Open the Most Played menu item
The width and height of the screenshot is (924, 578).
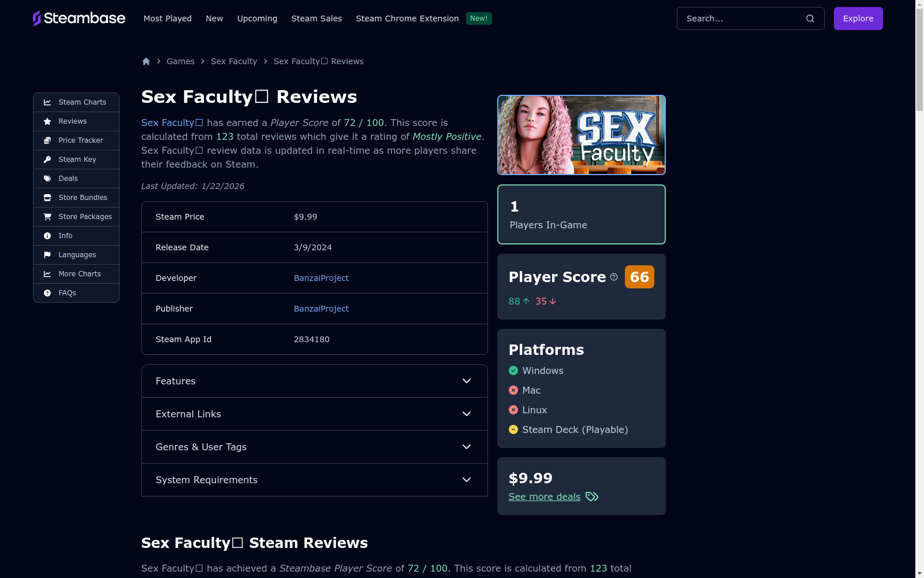(167, 18)
